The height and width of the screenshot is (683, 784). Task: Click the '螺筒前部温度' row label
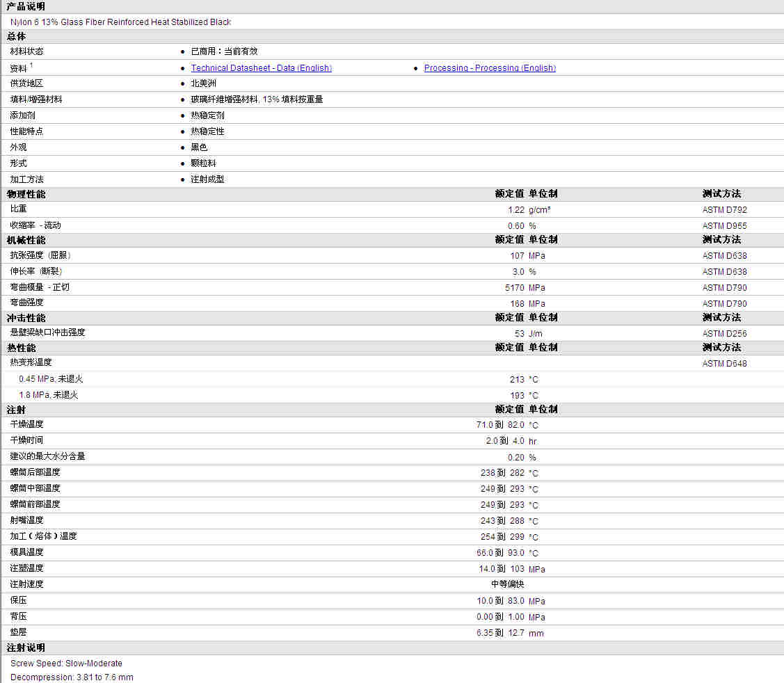click(35, 504)
